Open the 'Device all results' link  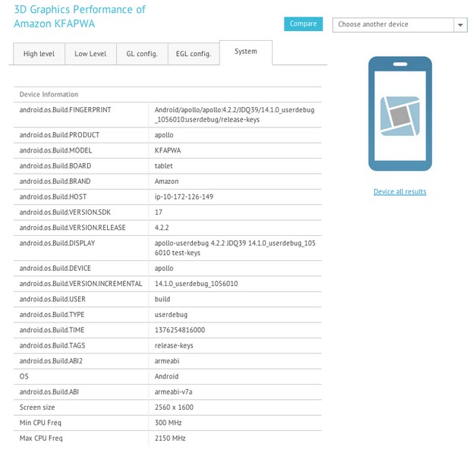point(399,192)
